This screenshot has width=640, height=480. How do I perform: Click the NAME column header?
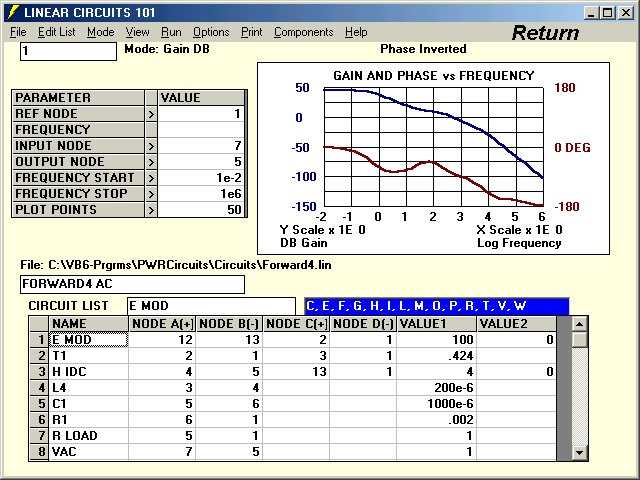click(88, 324)
